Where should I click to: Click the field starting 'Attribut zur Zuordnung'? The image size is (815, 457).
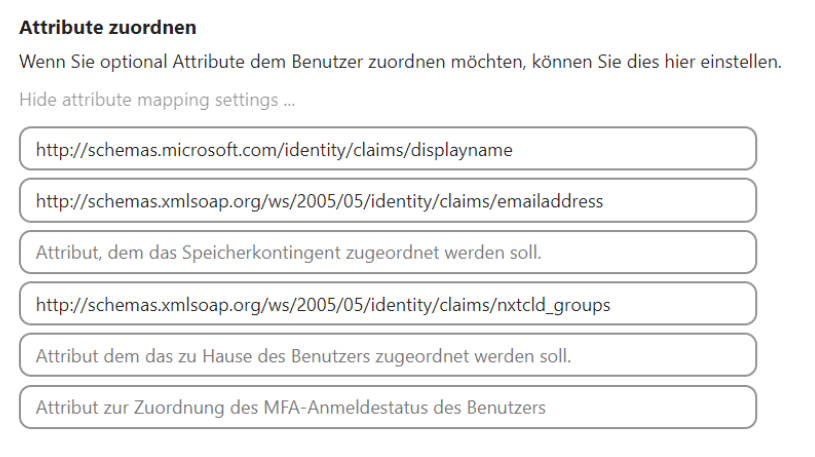point(387,408)
